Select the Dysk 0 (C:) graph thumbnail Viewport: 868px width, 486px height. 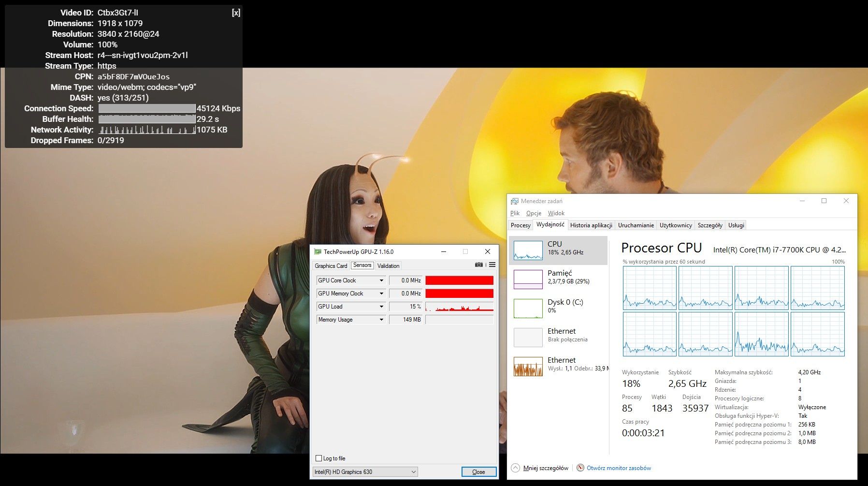pyautogui.click(x=528, y=309)
